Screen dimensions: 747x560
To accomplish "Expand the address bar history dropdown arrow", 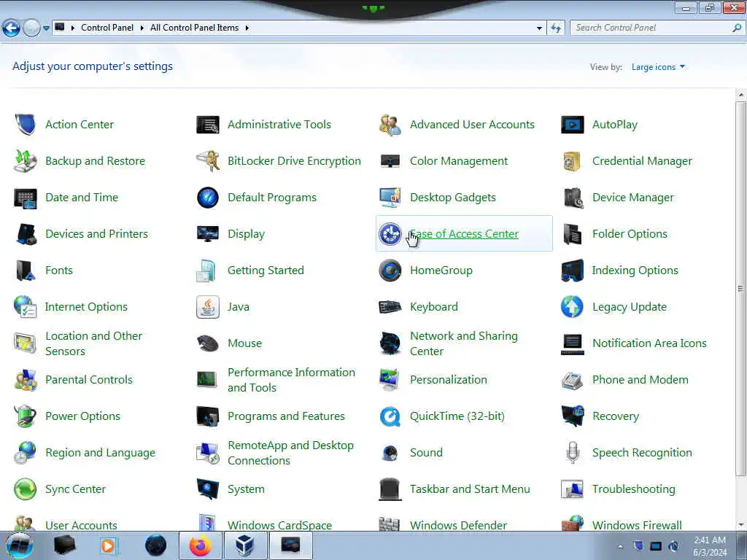I will [539, 28].
